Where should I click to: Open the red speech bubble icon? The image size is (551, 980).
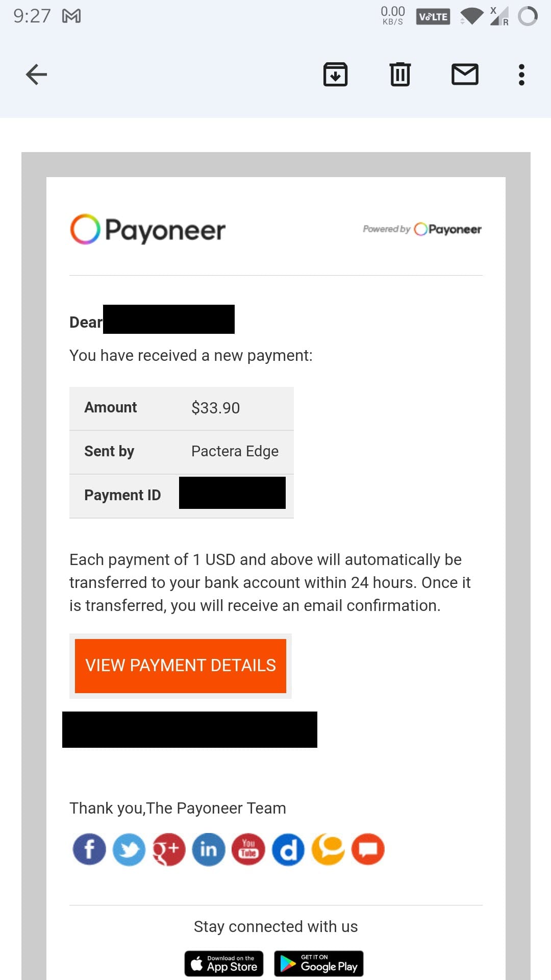pyautogui.click(x=368, y=849)
